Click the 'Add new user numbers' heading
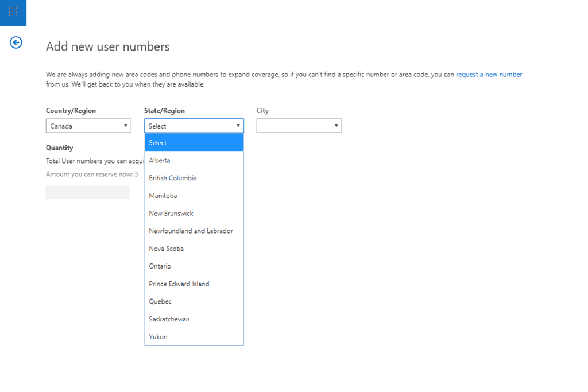588x392 pixels. click(108, 46)
